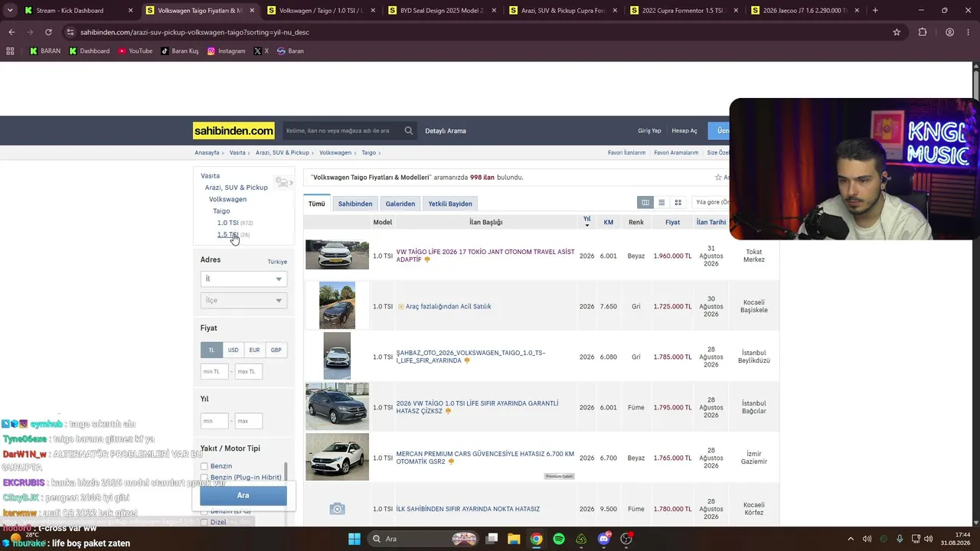Go back with the browser back arrow
The height and width of the screenshot is (551, 980).
pyautogui.click(x=11, y=32)
